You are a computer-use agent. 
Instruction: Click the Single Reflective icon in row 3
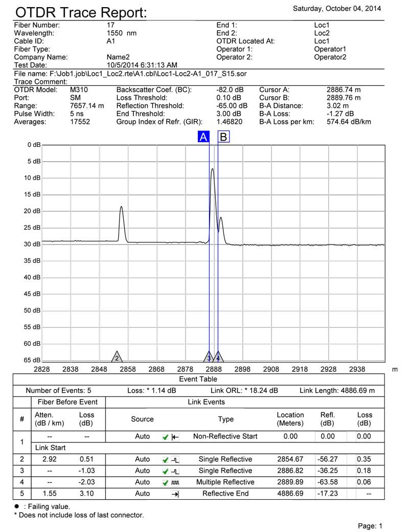(x=175, y=471)
